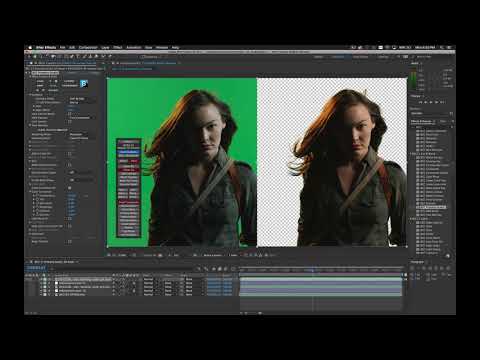This screenshot has width=480, height=360.
Task: Expand layer 5 properties in timeline
Action: [x=41, y=295]
